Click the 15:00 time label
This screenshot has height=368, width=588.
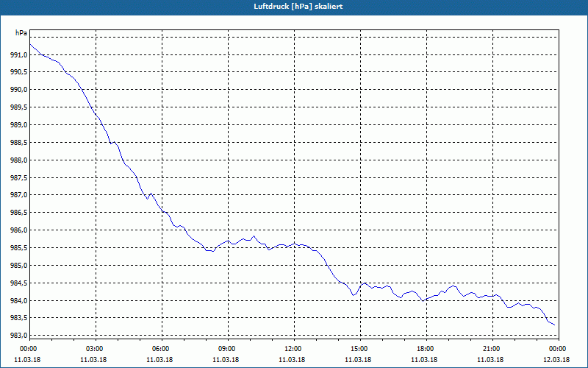[x=360, y=349]
